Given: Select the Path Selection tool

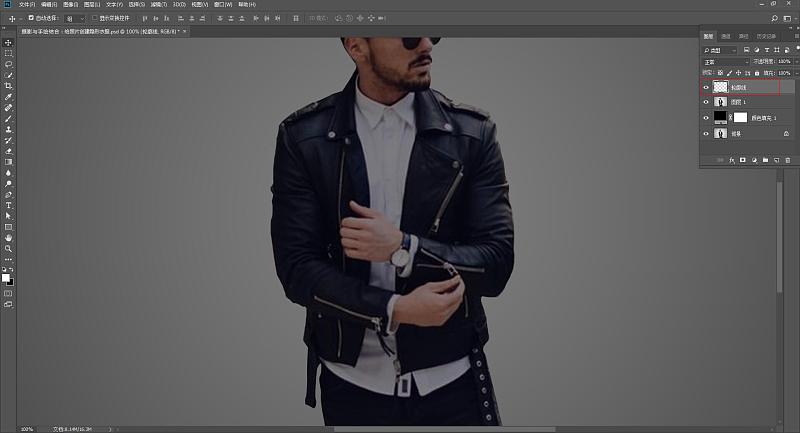Looking at the screenshot, I should (8, 216).
